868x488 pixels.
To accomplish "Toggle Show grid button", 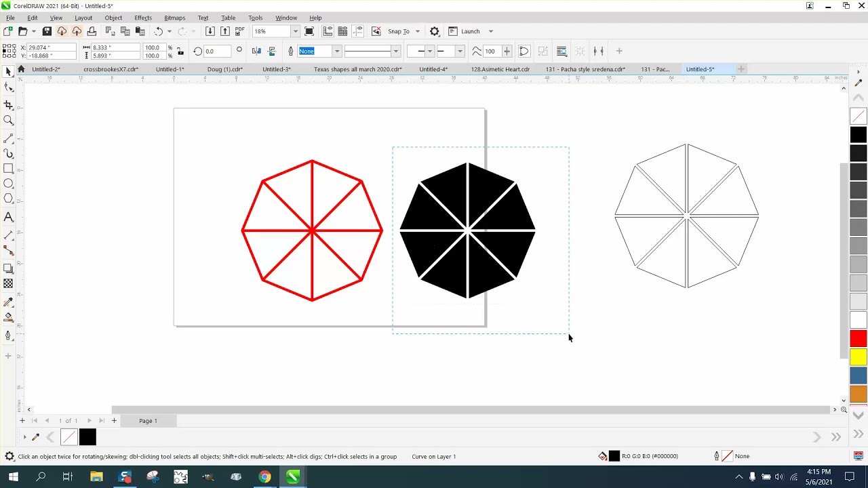I will 343,31.
